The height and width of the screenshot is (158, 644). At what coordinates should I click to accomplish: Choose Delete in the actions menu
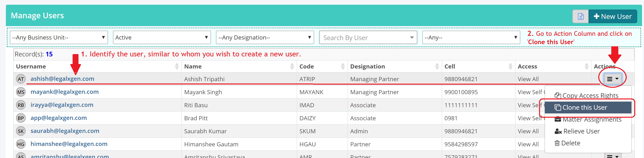click(570, 143)
